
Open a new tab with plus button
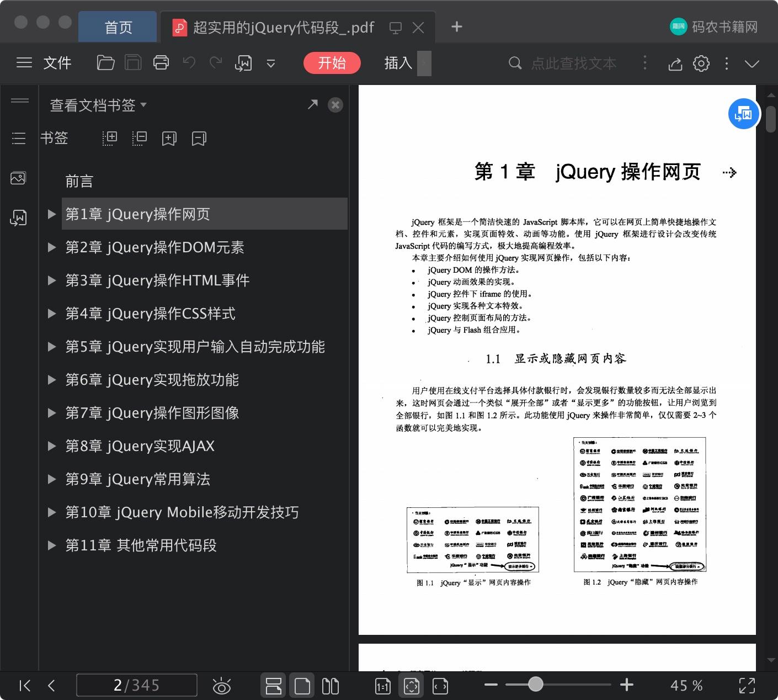[x=457, y=26]
